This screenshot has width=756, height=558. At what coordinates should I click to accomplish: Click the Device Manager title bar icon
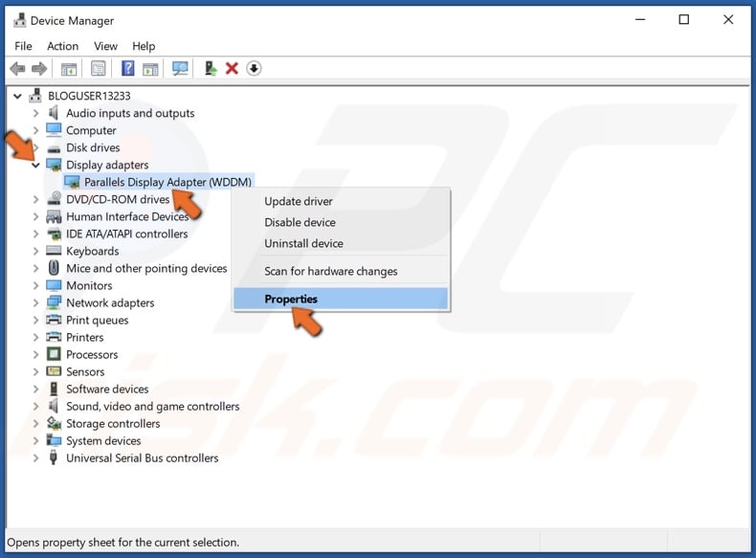(x=20, y=20)
